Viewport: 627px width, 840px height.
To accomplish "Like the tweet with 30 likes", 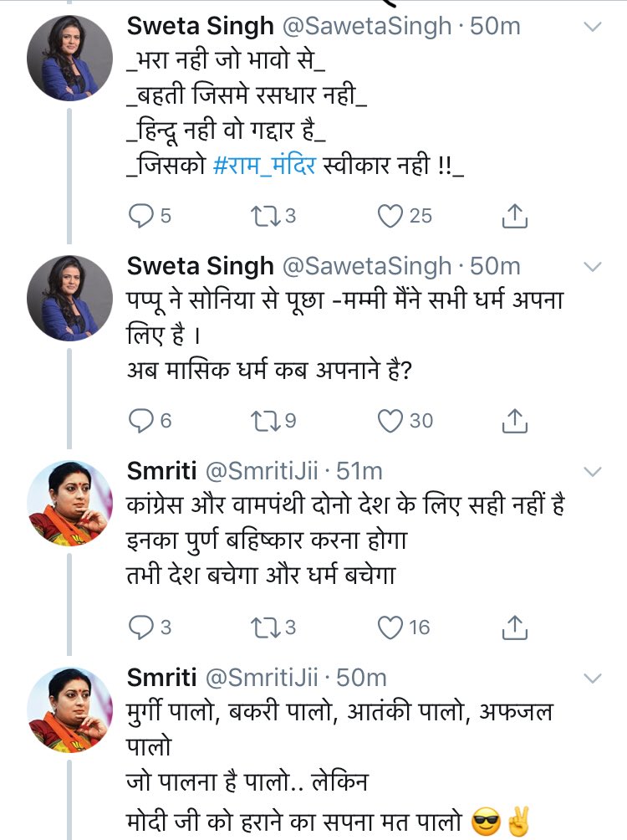I will (390, 421).
